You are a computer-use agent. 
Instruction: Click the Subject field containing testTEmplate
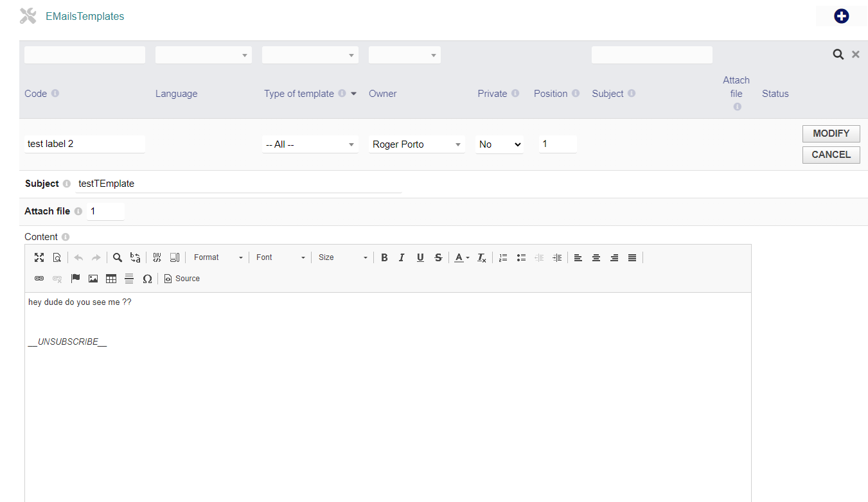[238, 184]
